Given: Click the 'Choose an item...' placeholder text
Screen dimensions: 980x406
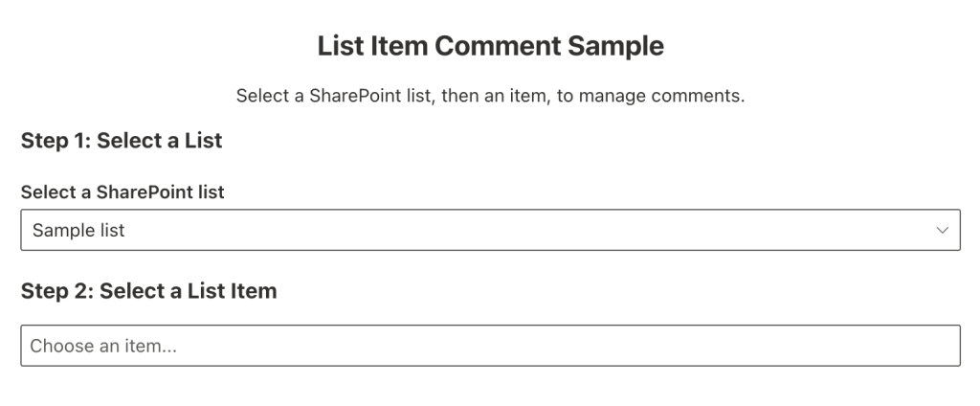Looking at the screenshot, I should (103, 346).
